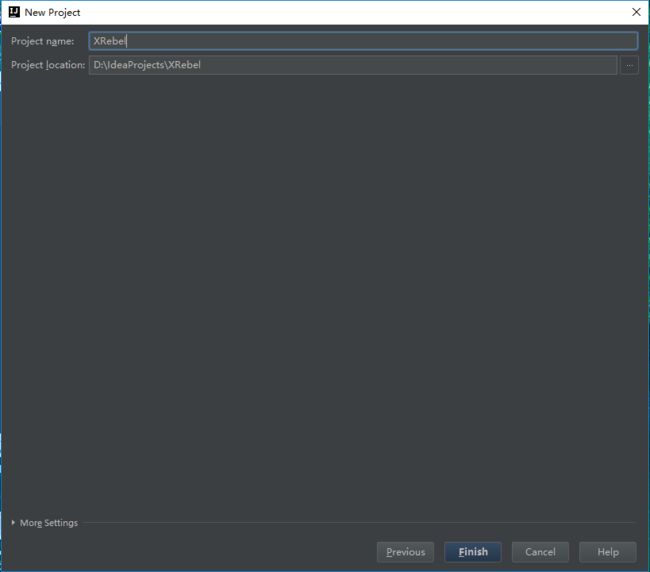Open Help for the New Project wizard
The image size is (650, 572).
[x=608, y=552]
